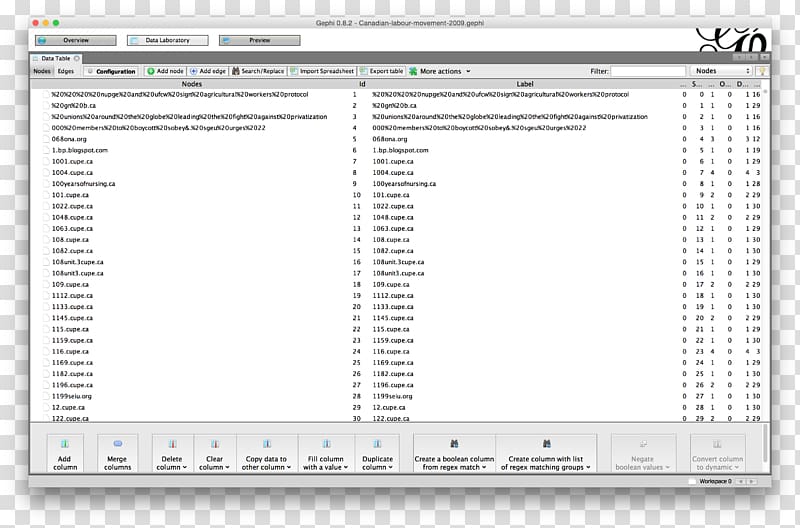Viewport: 800px width, 528px height.
Task: Click Export table
Action: click(x=381, y=71)
